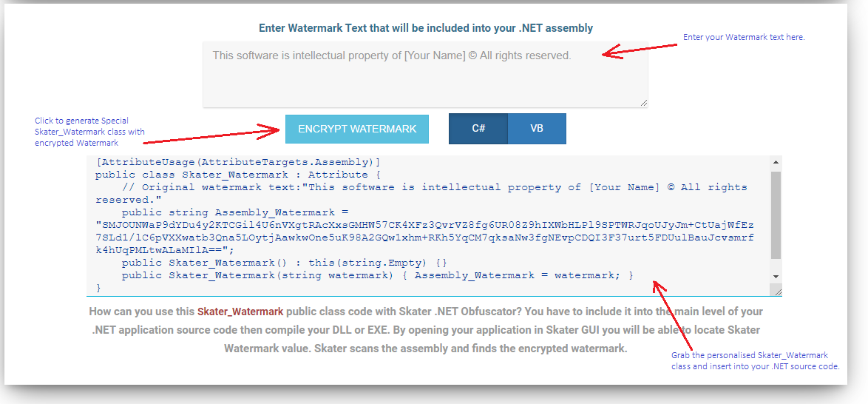The width and height of the screenshot is (868, 404).
Task: Click the 'Enter Watermark Text' heading
Action: [426, 27]
